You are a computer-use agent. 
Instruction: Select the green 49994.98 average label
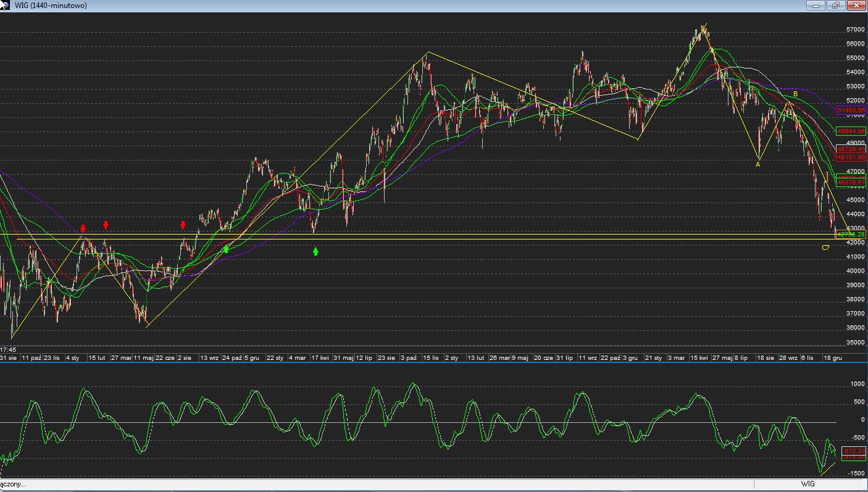pyautogui.click(x=851, y=131)
